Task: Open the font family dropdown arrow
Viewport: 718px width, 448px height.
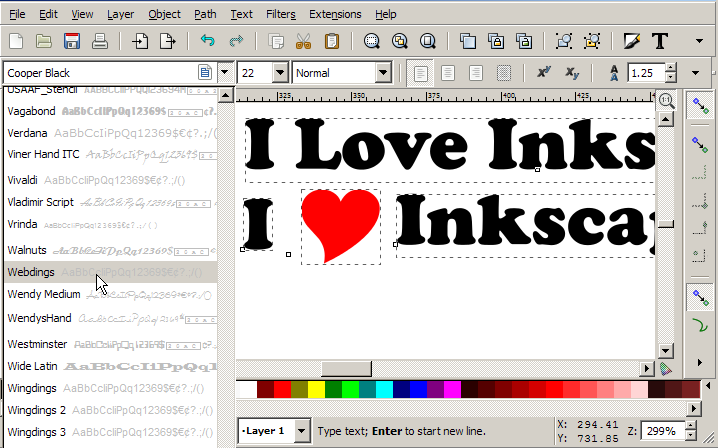Action: 224,72
